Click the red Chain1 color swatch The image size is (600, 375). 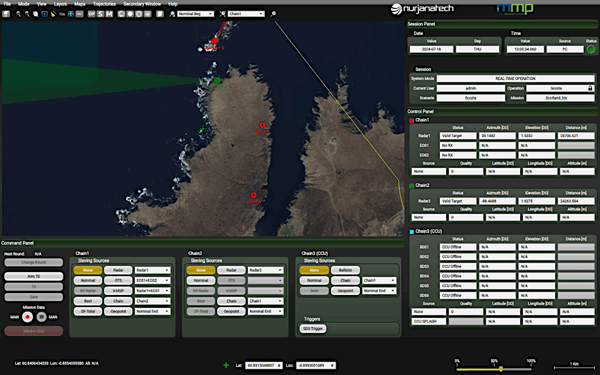412,120
